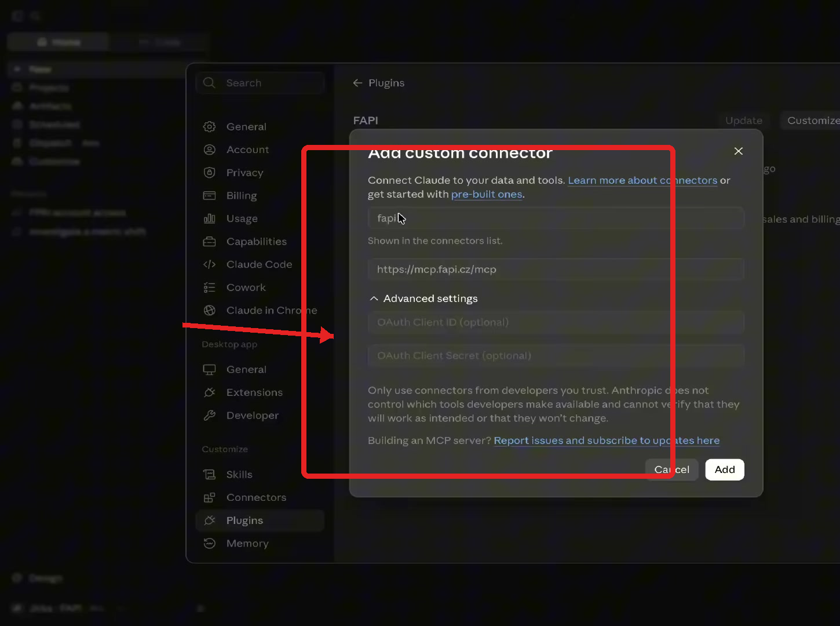The width and height of the screenshot is (840, 626).
Task: Go back using the Plugins back arrow
Action: (x=357, y=83)
